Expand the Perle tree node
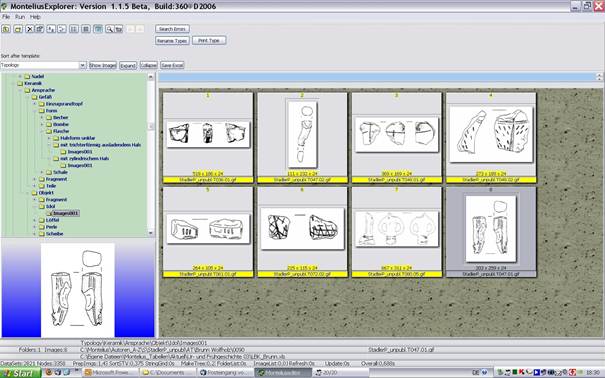Image resolution: width=605 pixels, height=378 pixels. pyautogui.click(x=34, y=227)
